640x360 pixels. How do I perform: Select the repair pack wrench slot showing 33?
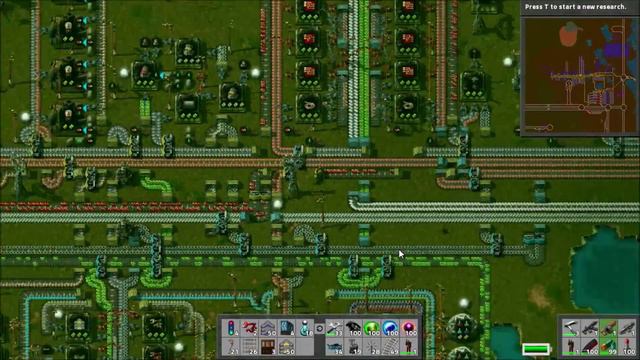335,328
